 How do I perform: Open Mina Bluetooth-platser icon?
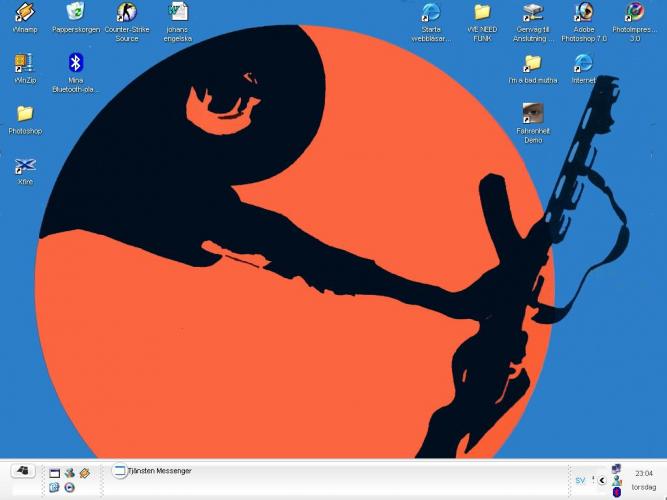75,63
